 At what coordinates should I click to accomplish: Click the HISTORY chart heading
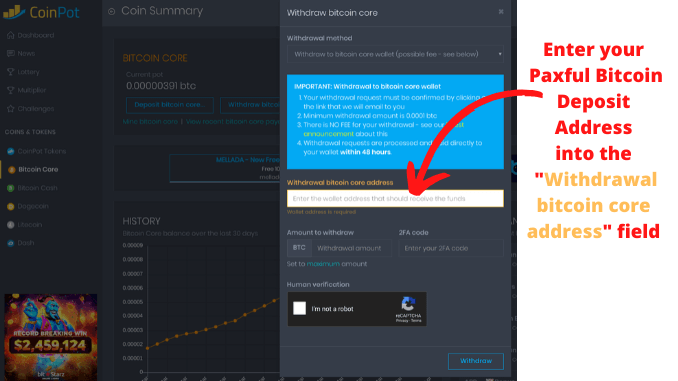[x=141, y=221]
